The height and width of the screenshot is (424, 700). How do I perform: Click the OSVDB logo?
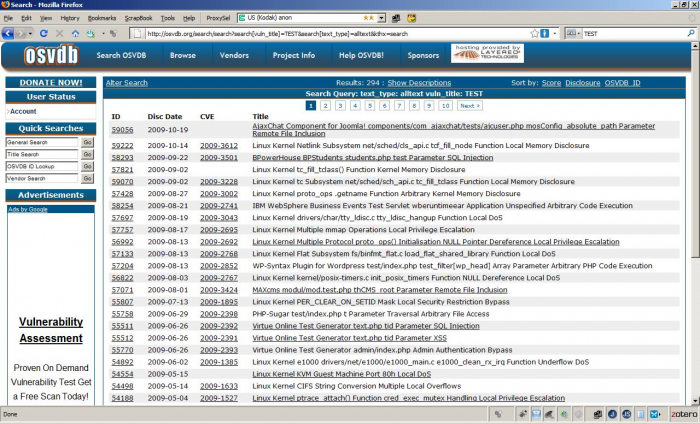point(51,55)
